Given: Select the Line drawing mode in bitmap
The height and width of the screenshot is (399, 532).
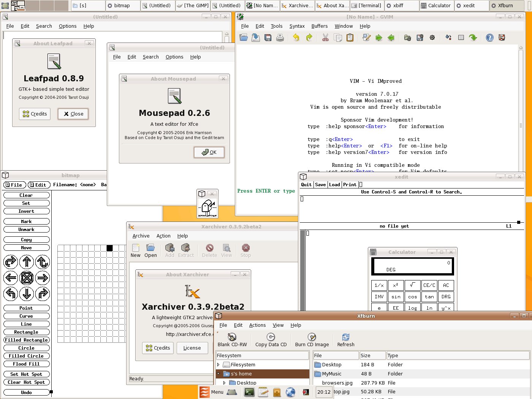Looking at the screenshot, I should (x=27, y=324).
